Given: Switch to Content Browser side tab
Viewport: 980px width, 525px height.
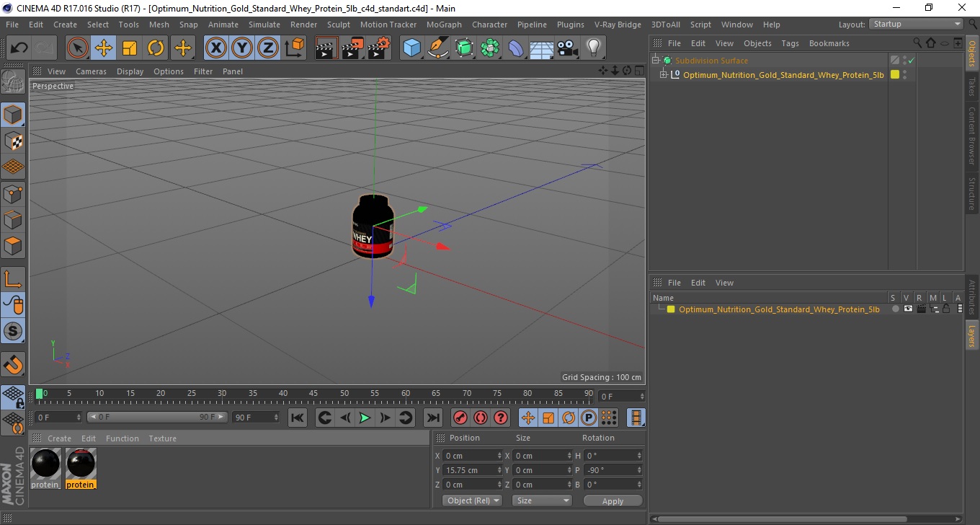Looking at the screenshot, I should pos(972,136).
